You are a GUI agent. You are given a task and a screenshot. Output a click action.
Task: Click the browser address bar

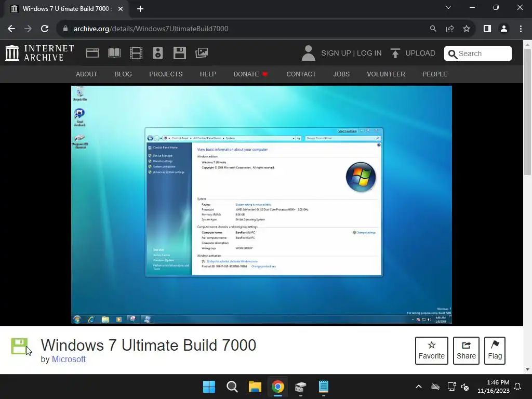244,29
